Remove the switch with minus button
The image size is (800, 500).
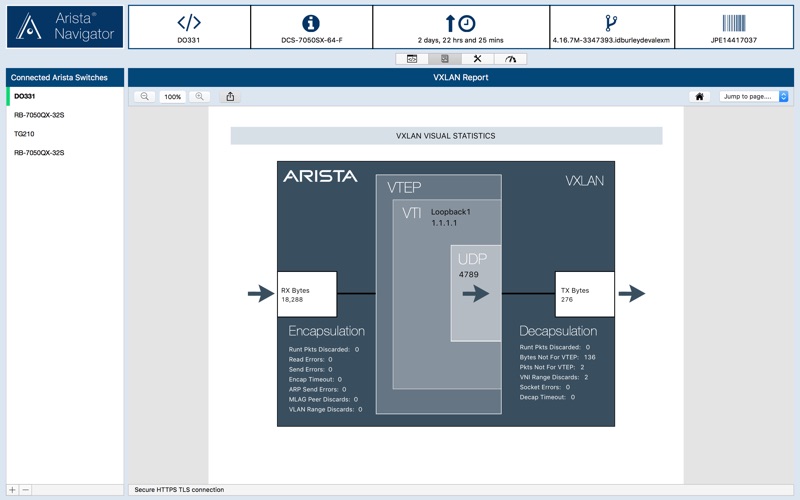click(26, 490)
